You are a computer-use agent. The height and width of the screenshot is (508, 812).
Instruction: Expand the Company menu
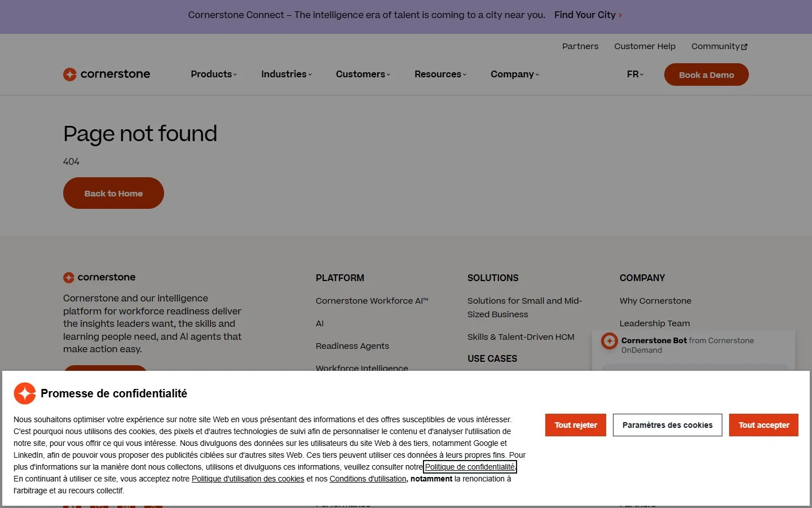coord(515,74)
